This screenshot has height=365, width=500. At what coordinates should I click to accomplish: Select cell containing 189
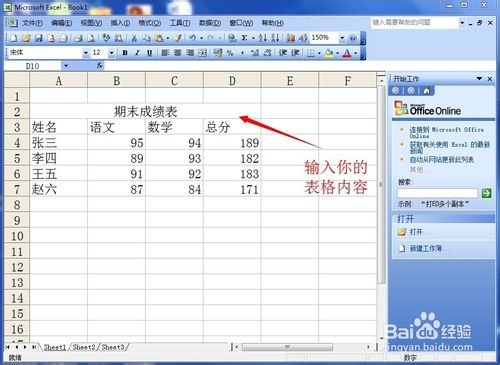(x=232, y=143)
